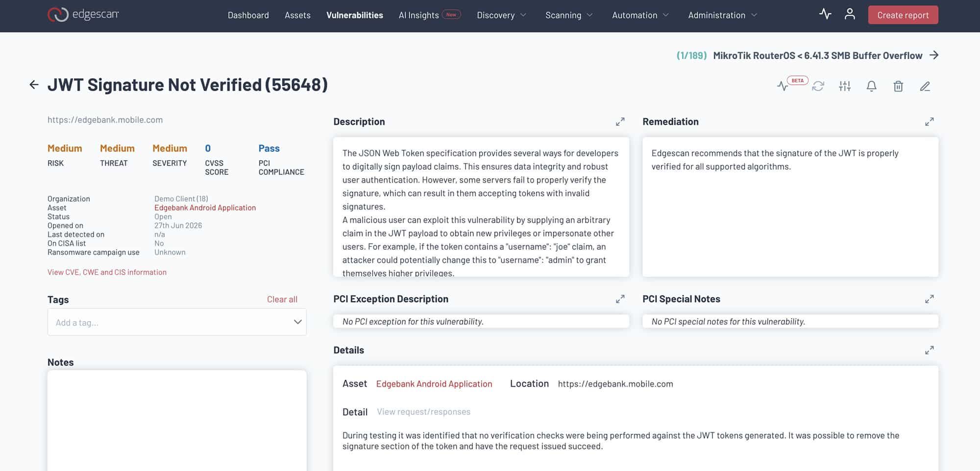The height and width of the screenshot is (471, 980).
Task: Open the user account icon
Action: [850, 14]
